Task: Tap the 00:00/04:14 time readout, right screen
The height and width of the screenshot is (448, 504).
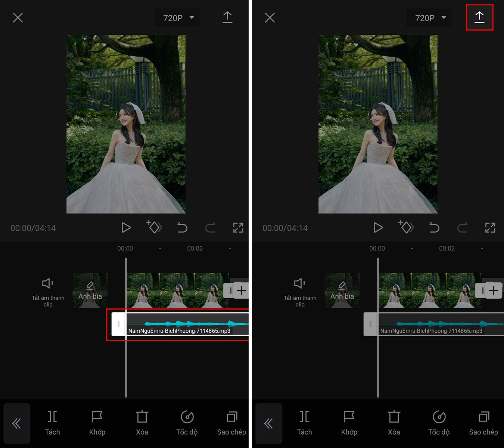Action: click(285, 228)
